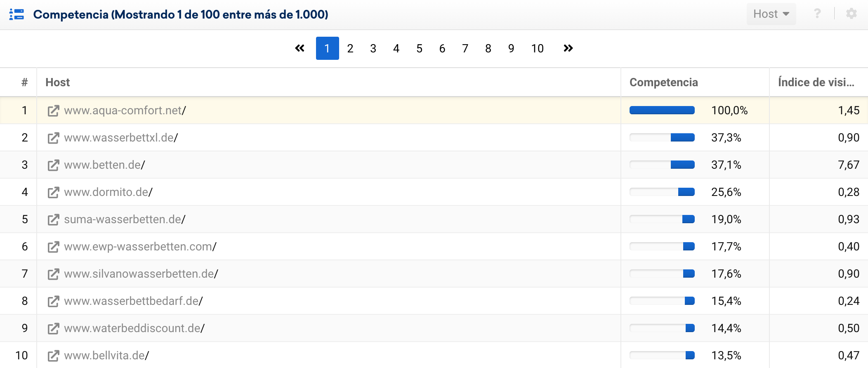Click the competition bar for www.aqua-comfort.net
Image resolution: width=868 pixels, height=368 pixels.
pos(662,111)
